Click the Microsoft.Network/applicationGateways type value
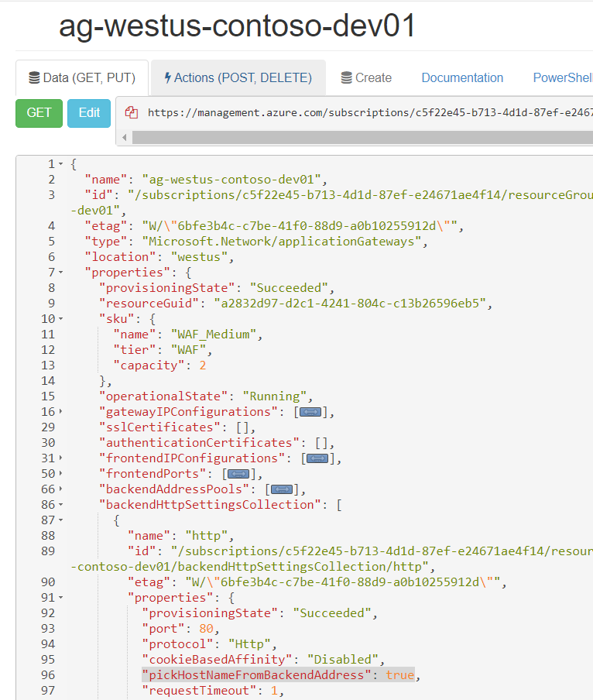The height and width of the screenshot is (700, 593). tap(282, 242)
